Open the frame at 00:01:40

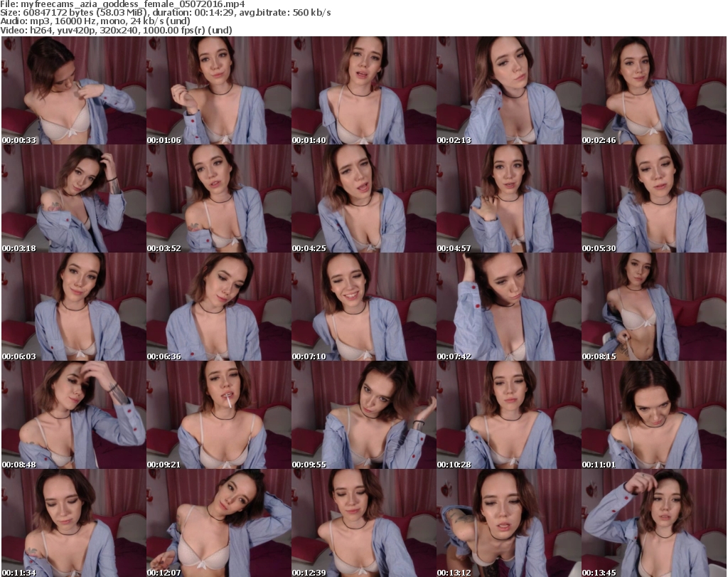click(x=363, y=90)
